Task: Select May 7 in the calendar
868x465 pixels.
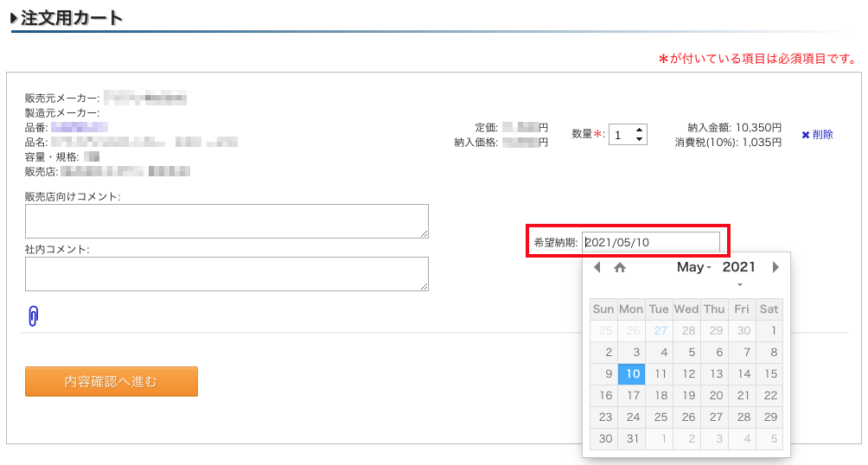Action: pos(743,352)
